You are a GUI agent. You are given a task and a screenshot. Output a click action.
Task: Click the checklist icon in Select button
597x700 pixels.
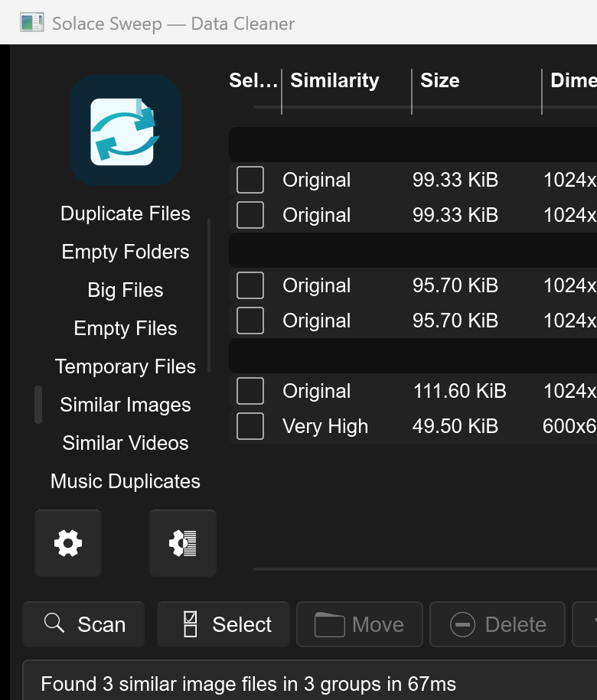[x=191, y=623]
